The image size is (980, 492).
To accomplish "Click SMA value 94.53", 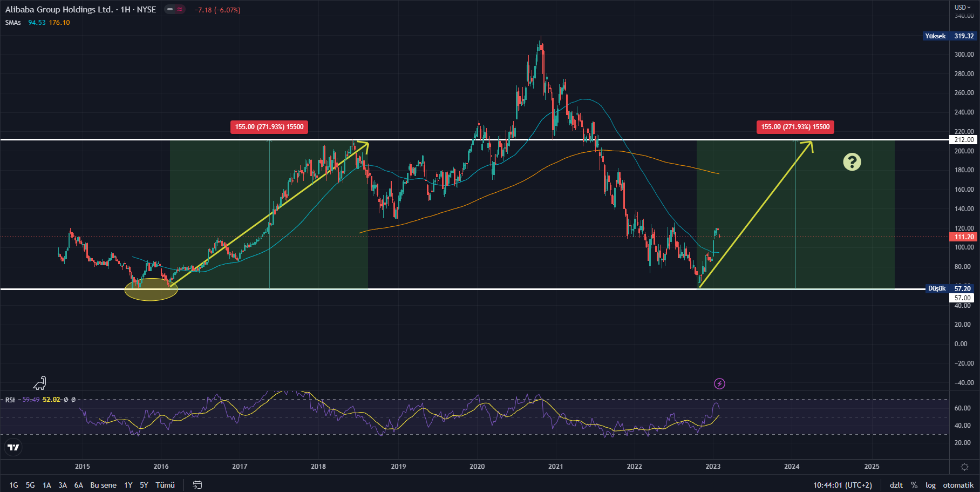I will tap(37, 23).
